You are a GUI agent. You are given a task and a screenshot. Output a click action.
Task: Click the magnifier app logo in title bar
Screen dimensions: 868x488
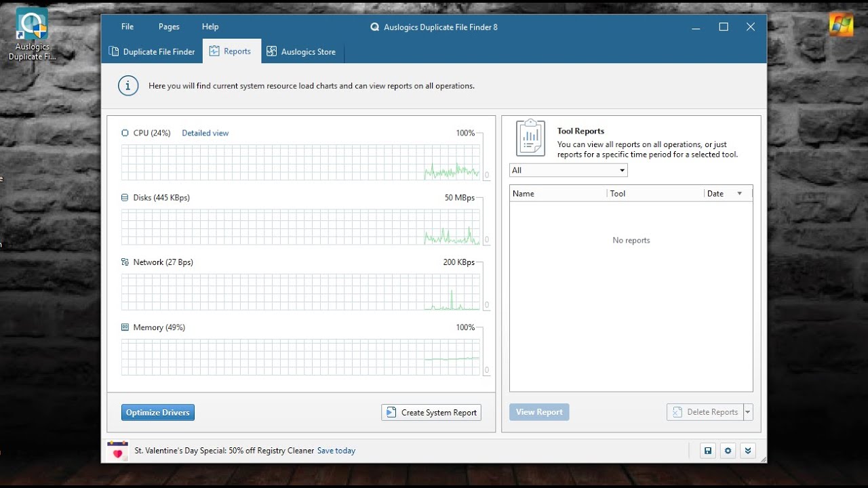(374, 27)
